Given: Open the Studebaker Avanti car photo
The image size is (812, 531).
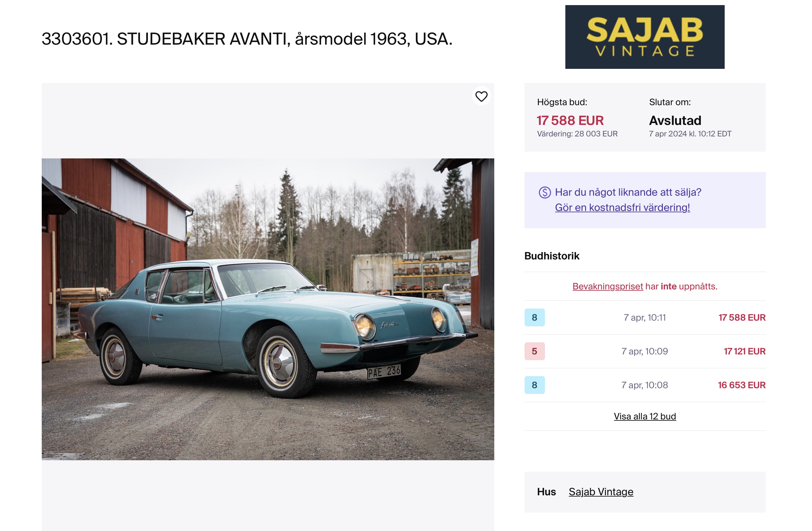Looking at the screenshot, I should [x=267, y=309].
